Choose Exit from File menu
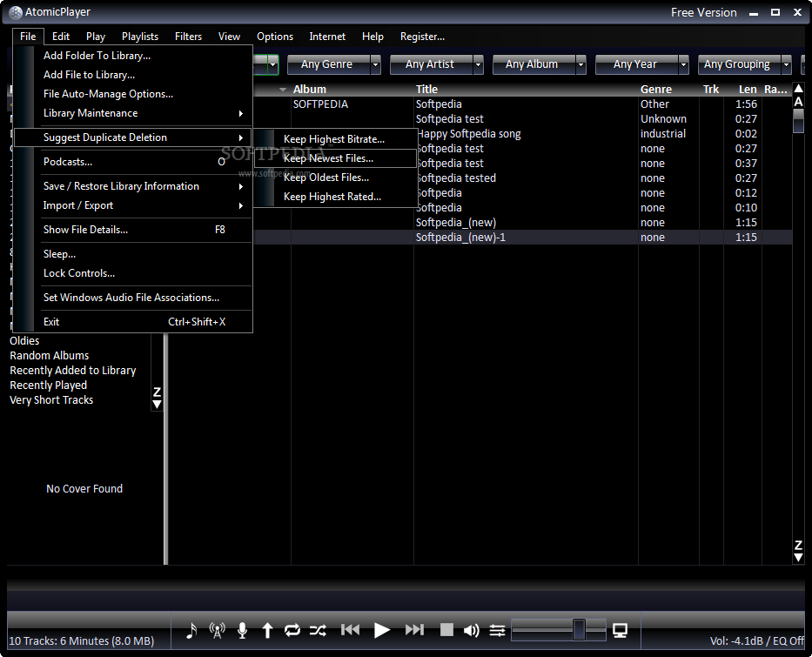 [x=132, y=321]
